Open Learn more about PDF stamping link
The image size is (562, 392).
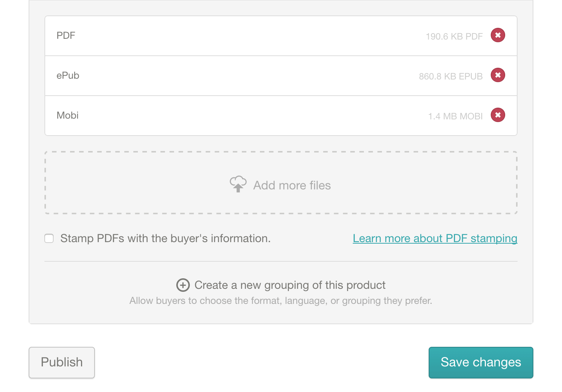435,238
